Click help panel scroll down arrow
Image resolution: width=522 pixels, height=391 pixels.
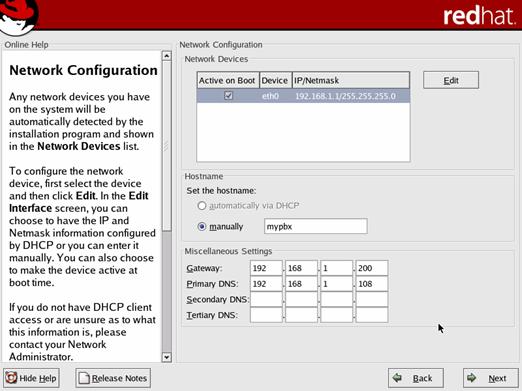[167, 357]
